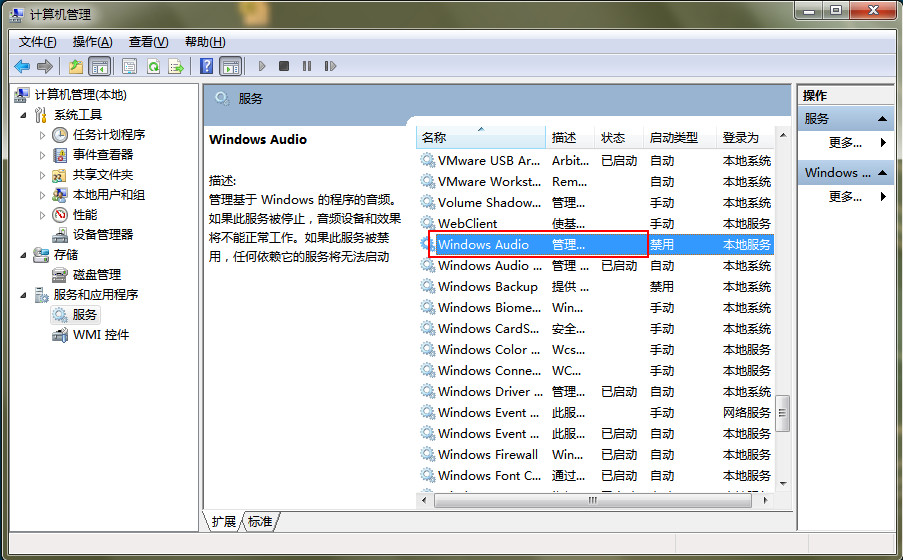
Task: Collapse the 系统工具 tree branch
Action: [x=23, y=115]
